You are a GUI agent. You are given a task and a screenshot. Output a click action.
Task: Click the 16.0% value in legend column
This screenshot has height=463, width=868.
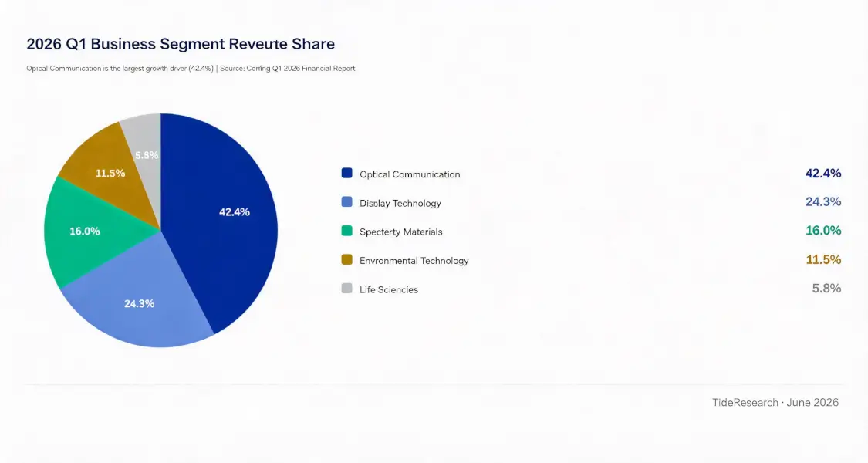pos(823,231)
